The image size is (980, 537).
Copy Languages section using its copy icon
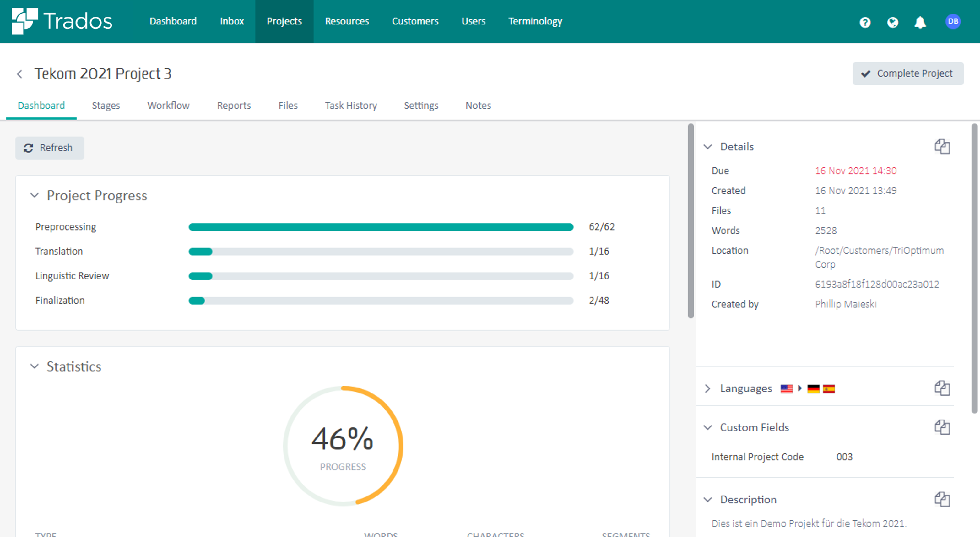pyautogui.click(x=942, y=388)
